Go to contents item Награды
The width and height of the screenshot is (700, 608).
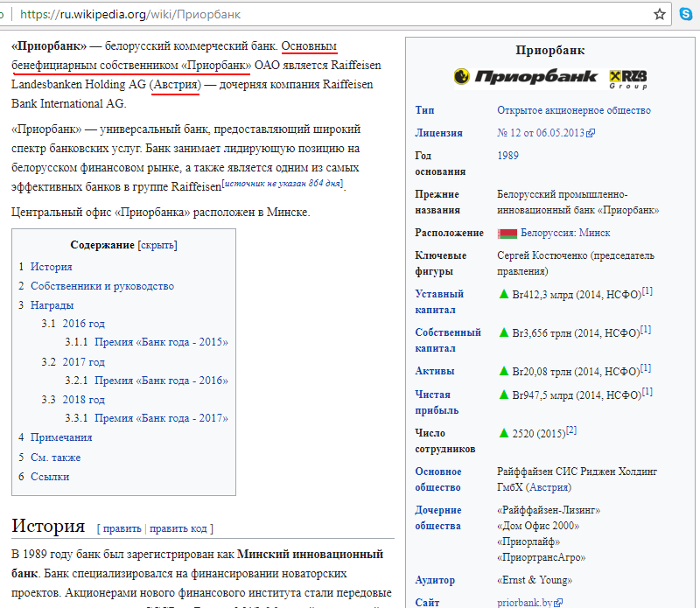coord(52,305)
